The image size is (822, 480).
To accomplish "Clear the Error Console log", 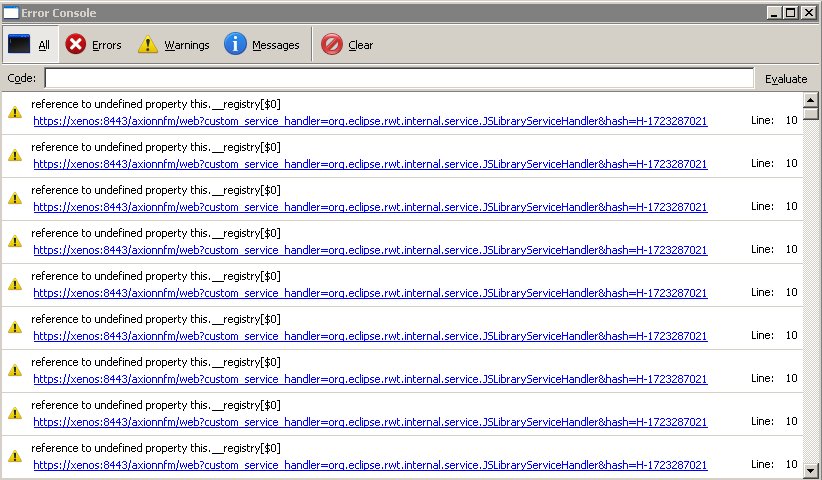I will 347,45.
